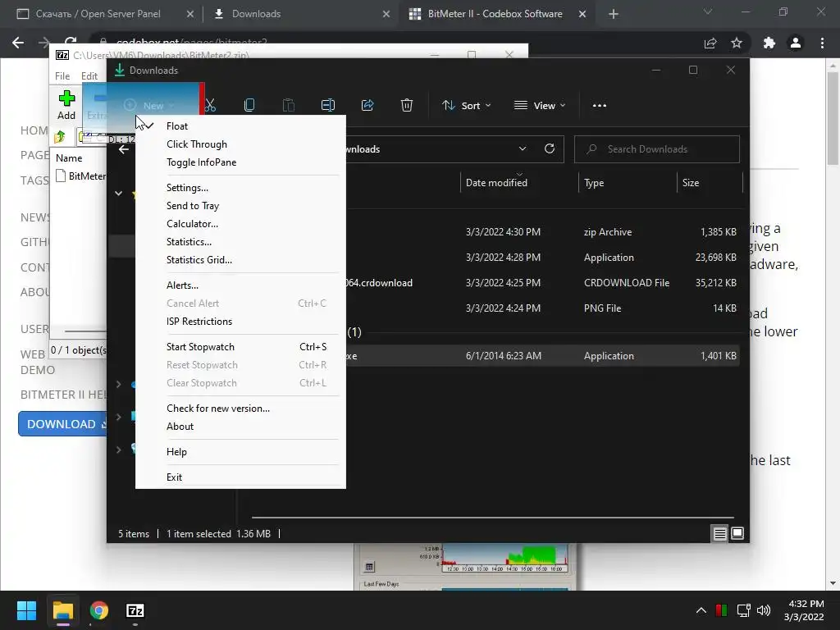The height and width of the screenshot is (630, 840).
Task: Bookmark this page with the star icon
Action: (737, 43)
